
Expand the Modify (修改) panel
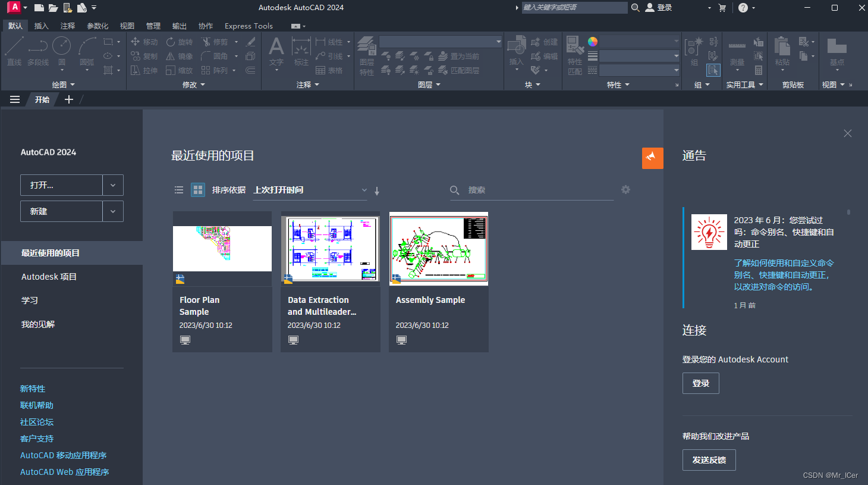pyautogui.click(x=193, y=85)
